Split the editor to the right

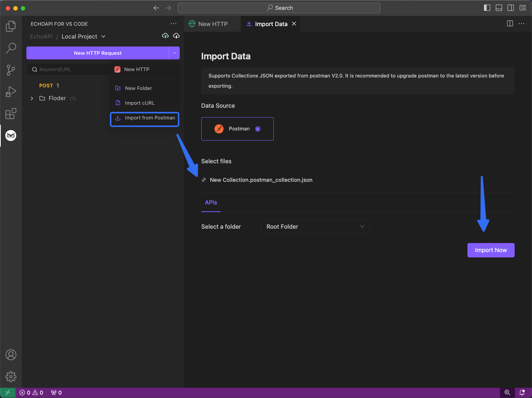pos(510,23)
